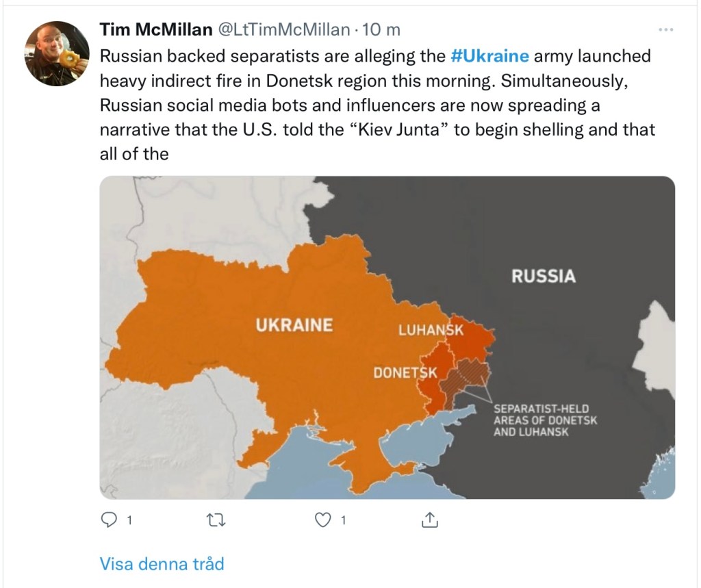The width and height of the screenshot is (701, 588).
Task: Open the @LtTimMcMillan handle link
Action: [283, 29]
